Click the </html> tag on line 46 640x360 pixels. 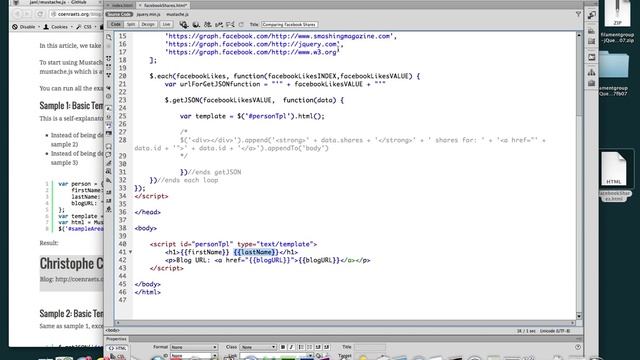coord(147,292)
